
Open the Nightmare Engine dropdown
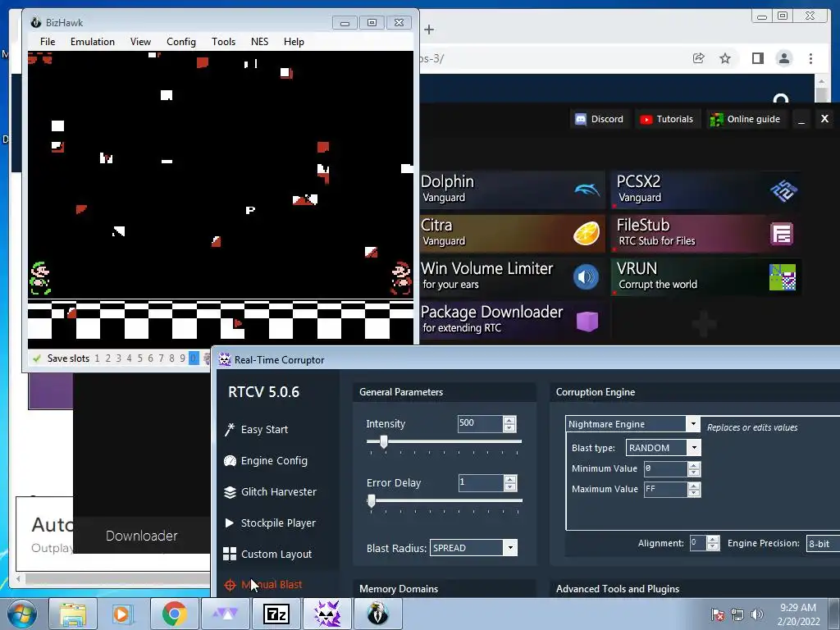[632, 424]
